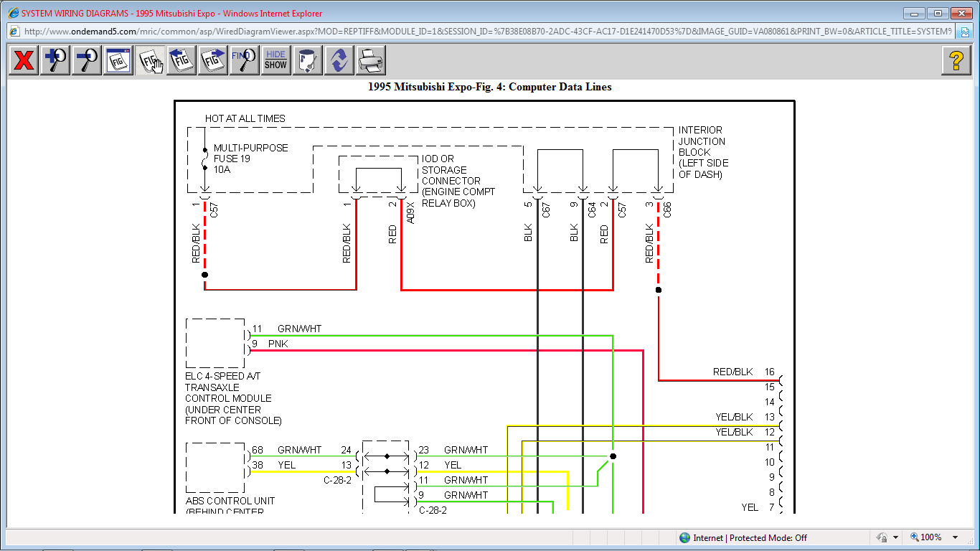
Task: Click the 'YEL' label at pin 7
Action: coord(750,507)
